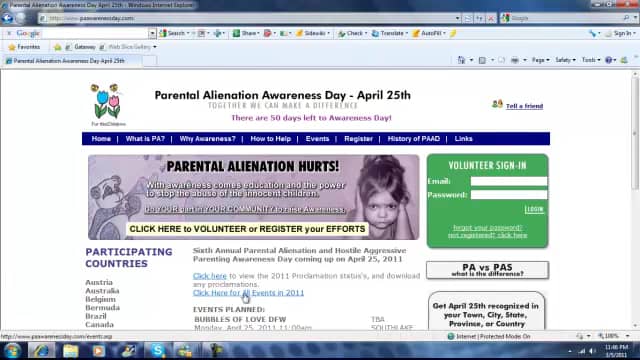This screenshot has width=640, height=360.
Task: Click the LOGIN button
Action: point(534,209)
